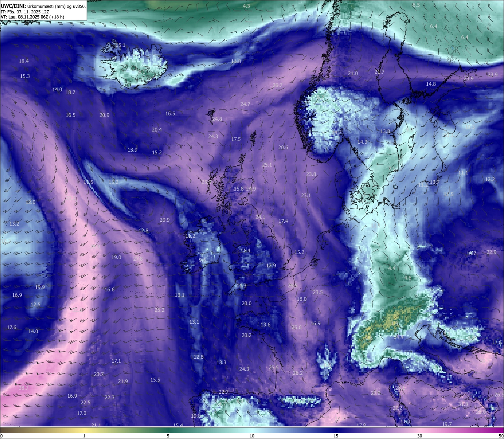Image resolution: width=504 pixels, height=439 pixels.
Task: Click the map value '38.7'
Action: pos(24,388)
